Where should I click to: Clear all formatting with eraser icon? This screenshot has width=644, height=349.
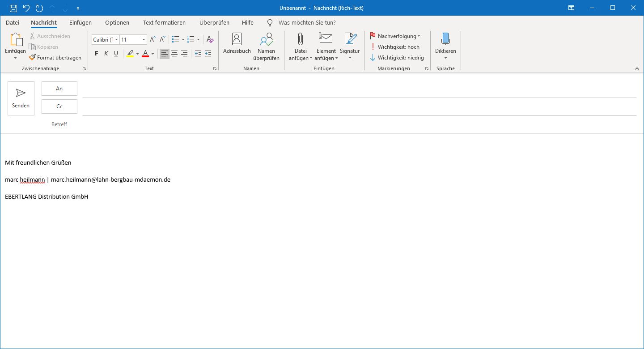210,40
